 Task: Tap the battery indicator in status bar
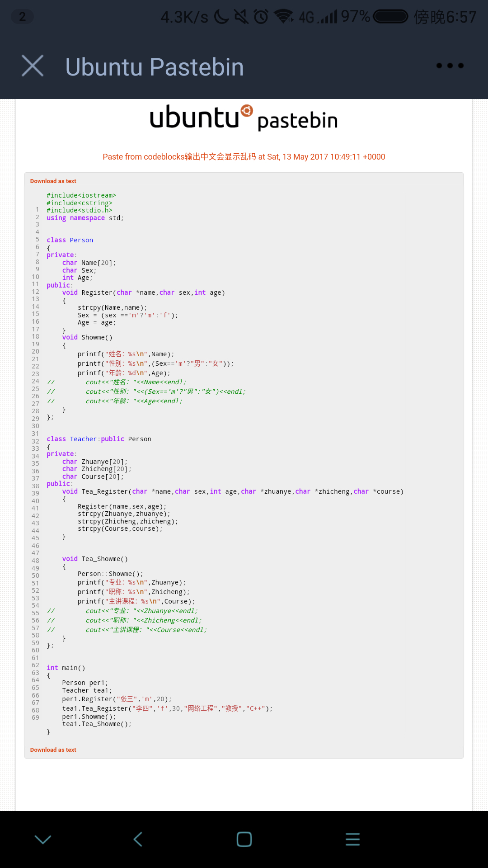(x=391, y=17)
